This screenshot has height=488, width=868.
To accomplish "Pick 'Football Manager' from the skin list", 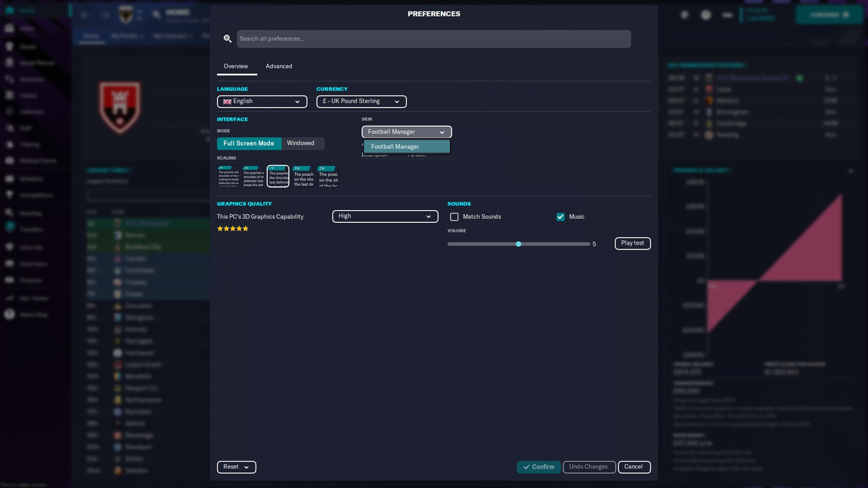I will 407,146.
